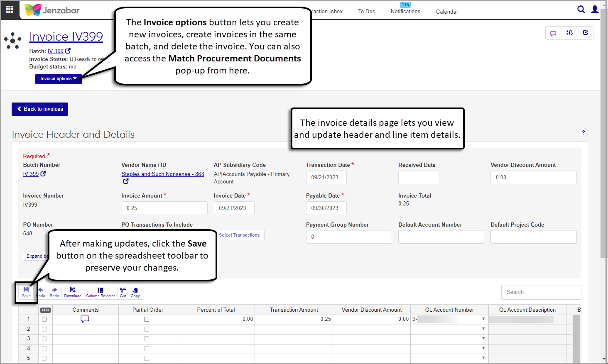Image resolution: width=608 pixels, height=364 pixels.
Task: Expand the Invoice options dropdown
Action: (58, 79)
